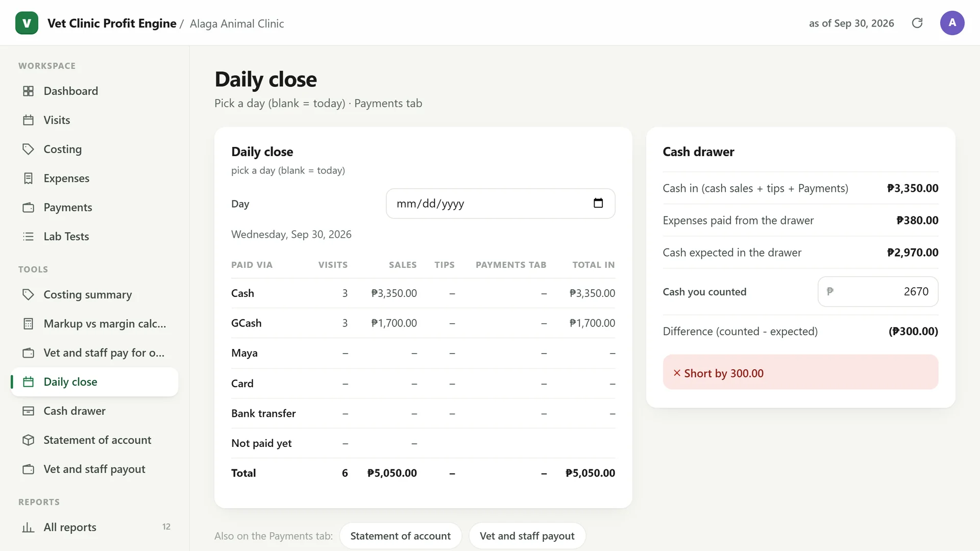Open Lab Tests in the sidebar
Viewport: 980px width, 551px height.
[94, 236]
